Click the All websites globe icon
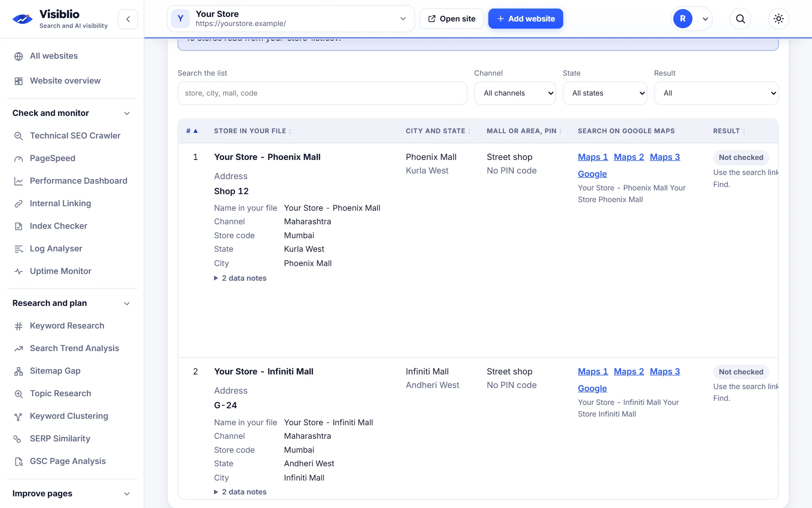 (18, 56)
